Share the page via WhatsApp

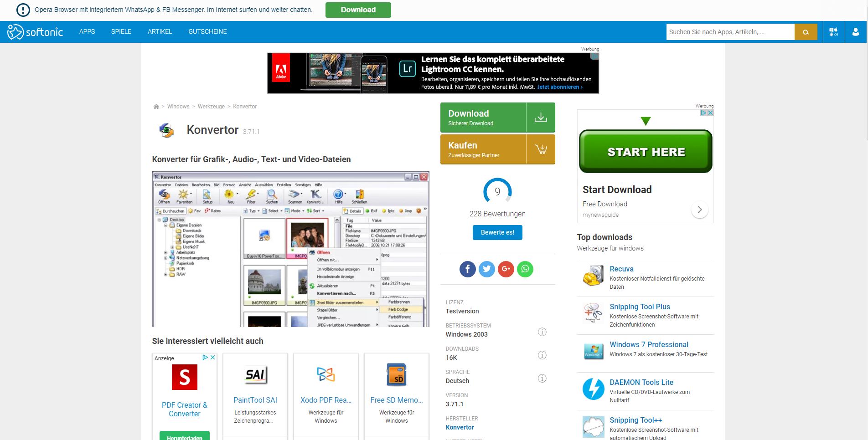click(x=525, y=269)
